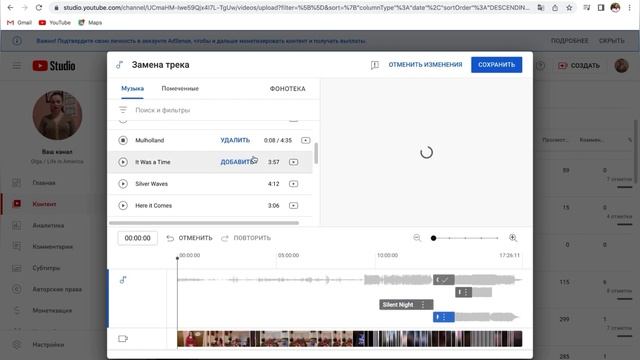Open the Gmail bookmark
The height and width of the screenshot is (360, 640).
click(x=19, y=23)
